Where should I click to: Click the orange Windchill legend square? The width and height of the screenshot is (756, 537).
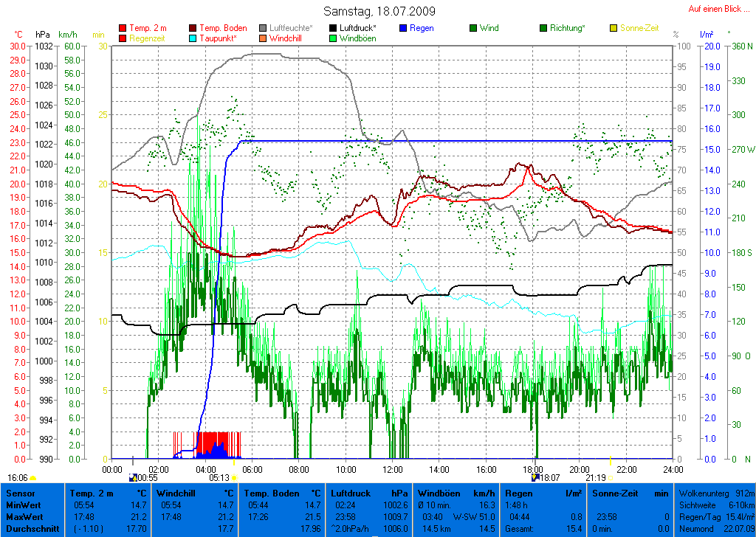264,38
